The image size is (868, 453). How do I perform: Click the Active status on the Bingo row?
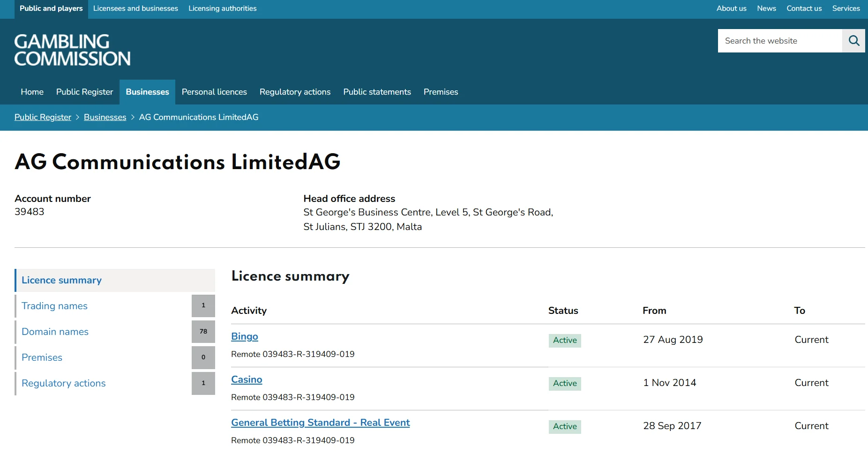click(565, 340)
